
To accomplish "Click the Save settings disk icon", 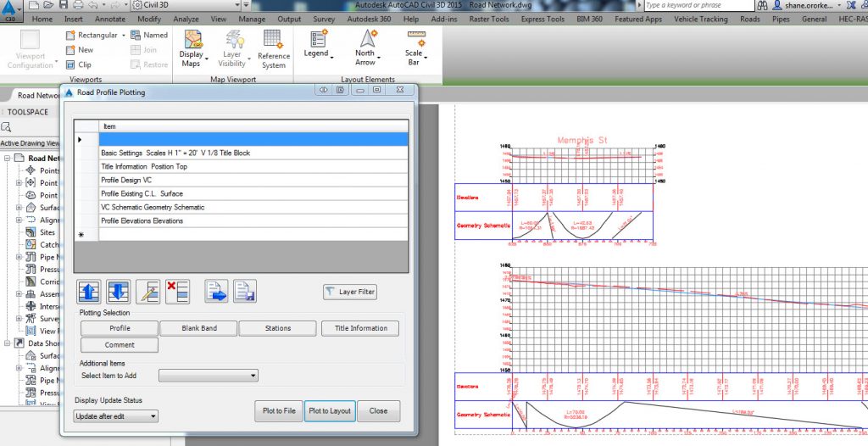I will pyautogui.click(x=245, y=292).
